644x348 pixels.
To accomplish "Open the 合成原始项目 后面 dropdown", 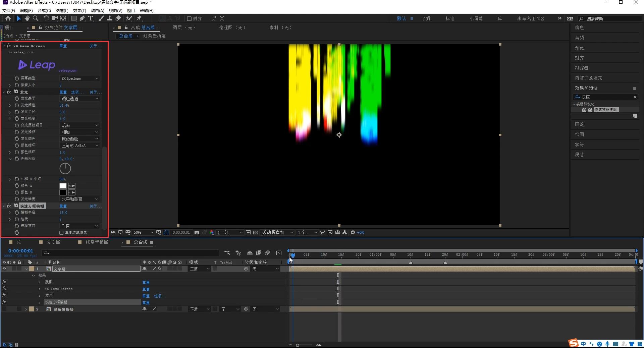I will point(79,125).
